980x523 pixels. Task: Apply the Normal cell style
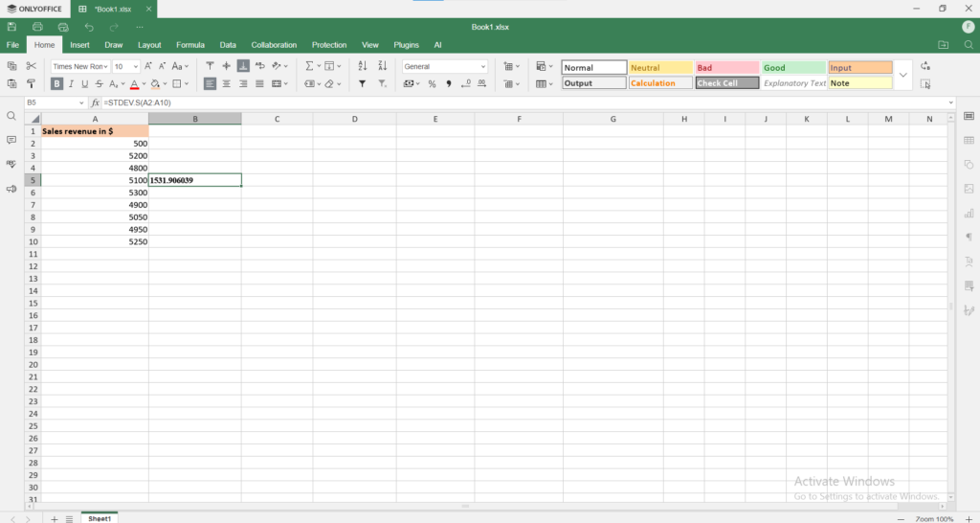pyautogui.click(x=593, y=68)
